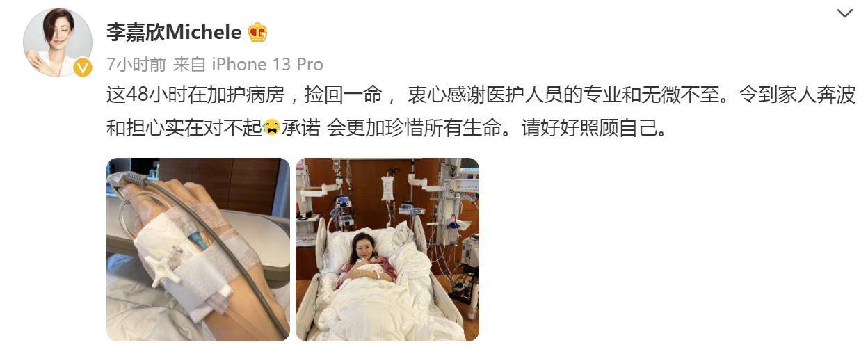Image resolution: width=868 pixels, height=354 pixels.
Task: Open the 李嘉欣Michele profile name link
Action: [x=174, y=32]
